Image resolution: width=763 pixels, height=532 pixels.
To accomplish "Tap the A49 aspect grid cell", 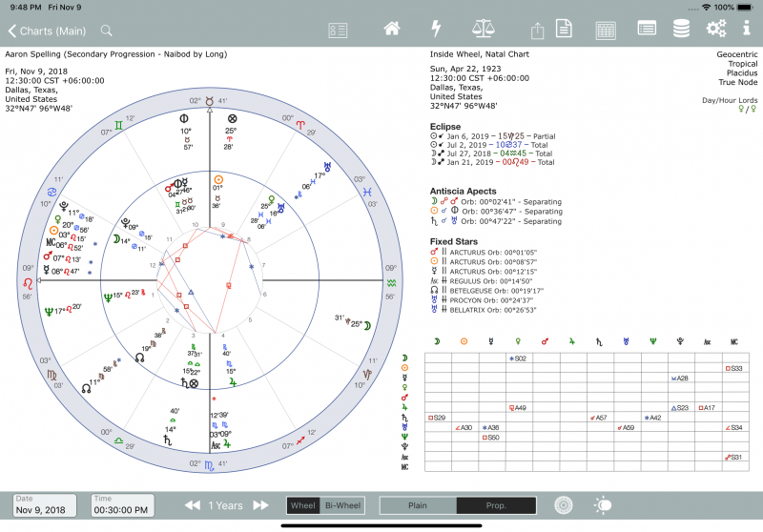I will 519,408.
